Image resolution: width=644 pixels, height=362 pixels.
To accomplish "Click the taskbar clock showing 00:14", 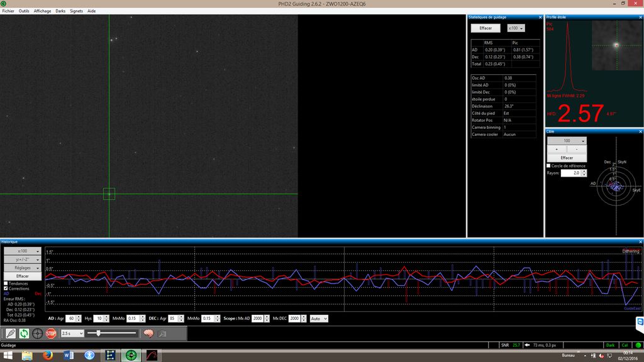I will 628,353.
